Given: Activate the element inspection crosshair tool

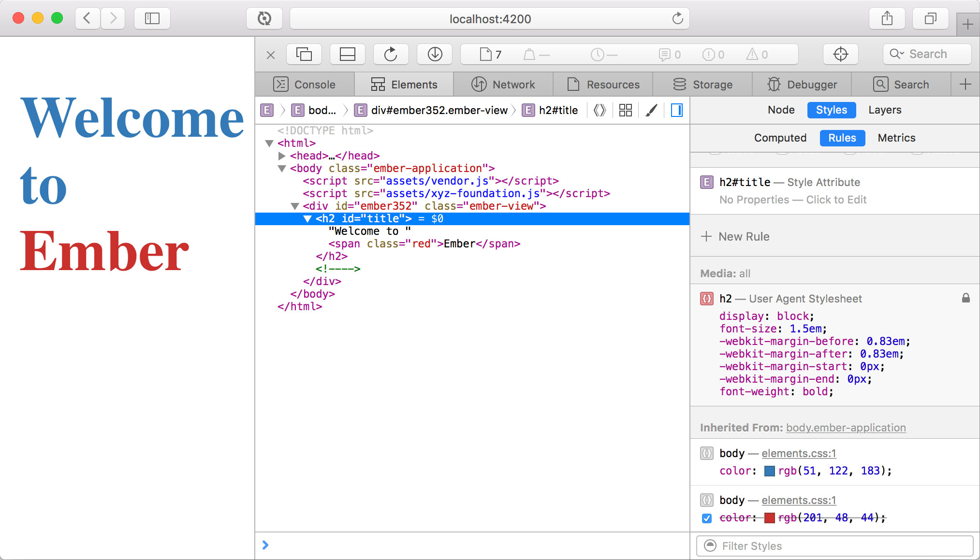Looking at the screenshot, I should pyautogui.click(x=841, y=54).
